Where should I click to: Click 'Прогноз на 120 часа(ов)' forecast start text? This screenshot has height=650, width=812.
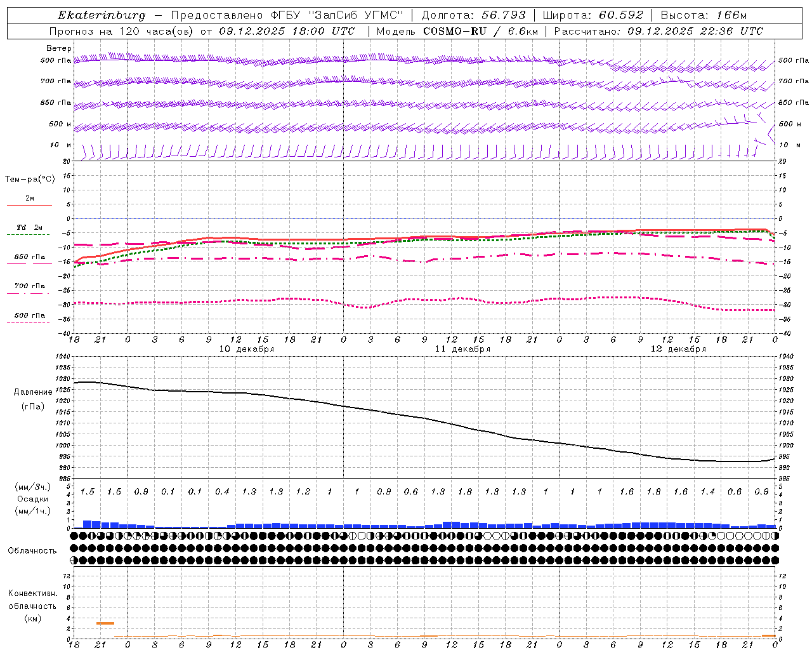pyautogui.click(x=202, y=31)
